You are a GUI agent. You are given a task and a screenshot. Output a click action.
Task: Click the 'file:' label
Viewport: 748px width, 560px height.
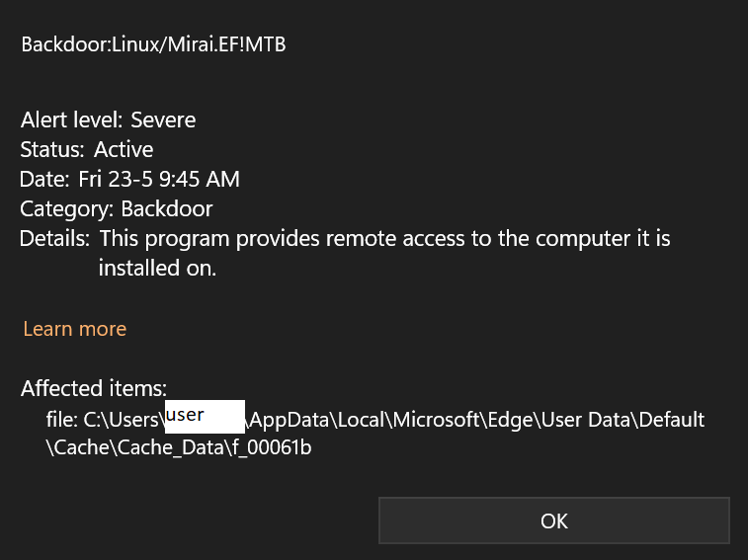tap(61, 420)
